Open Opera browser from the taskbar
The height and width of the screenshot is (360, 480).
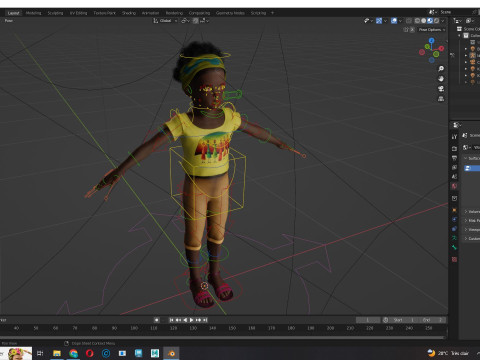click(x=89, y=353)
